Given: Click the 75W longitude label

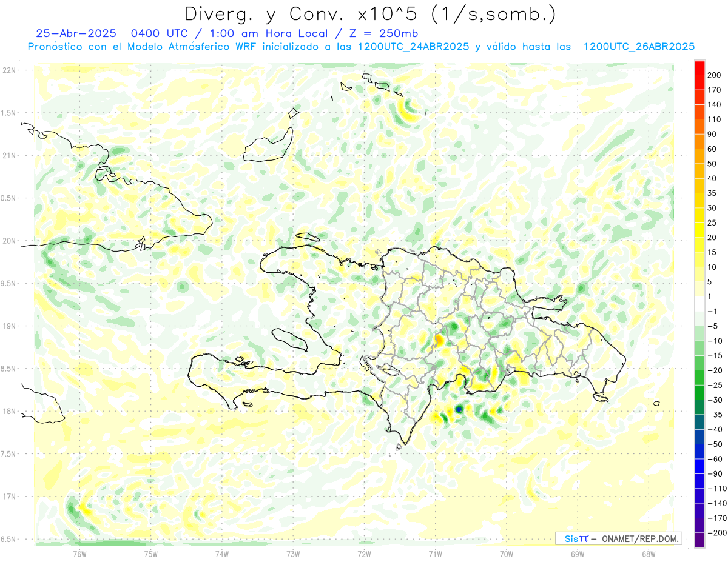Looking at the screenshot, I should click(x=150, y=554).
